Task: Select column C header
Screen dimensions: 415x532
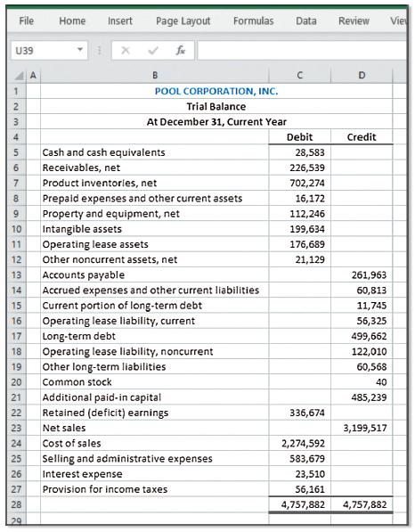Action: click(x=300, y=76)
